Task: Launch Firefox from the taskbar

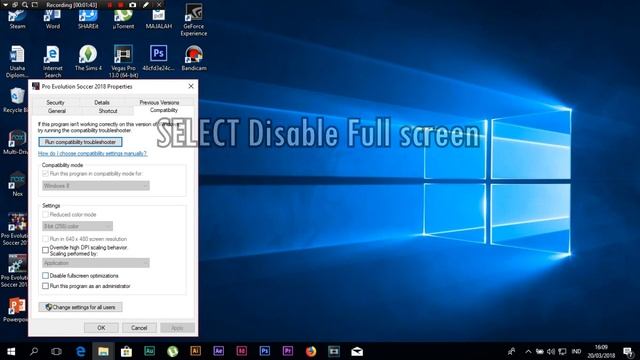Action: [311, 351]
